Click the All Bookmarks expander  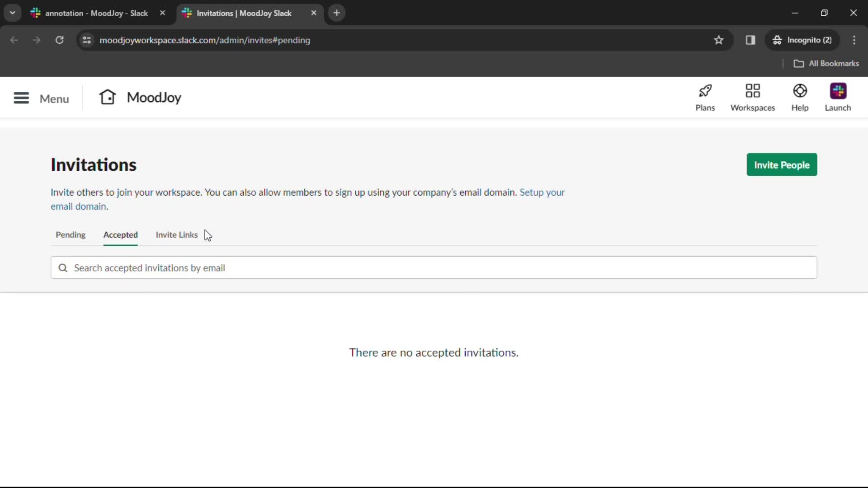tap(826, 63)
